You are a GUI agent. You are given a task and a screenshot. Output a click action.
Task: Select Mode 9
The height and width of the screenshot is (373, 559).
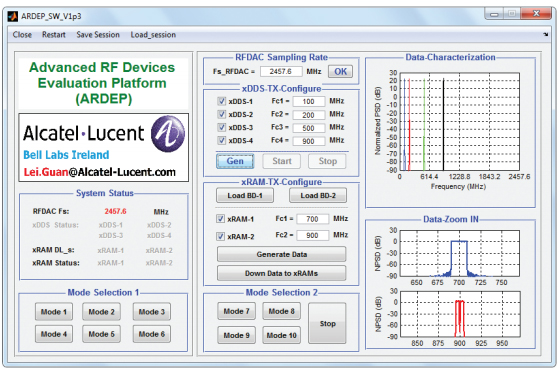coord(236,335)
